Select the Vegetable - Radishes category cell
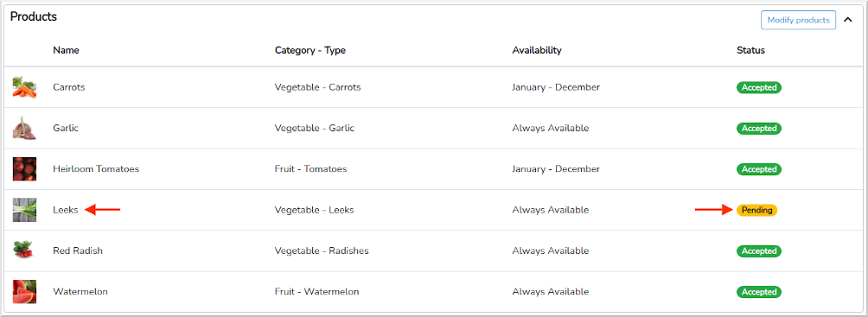The height and width of the screenshot is (317, 868). point(322,250)
